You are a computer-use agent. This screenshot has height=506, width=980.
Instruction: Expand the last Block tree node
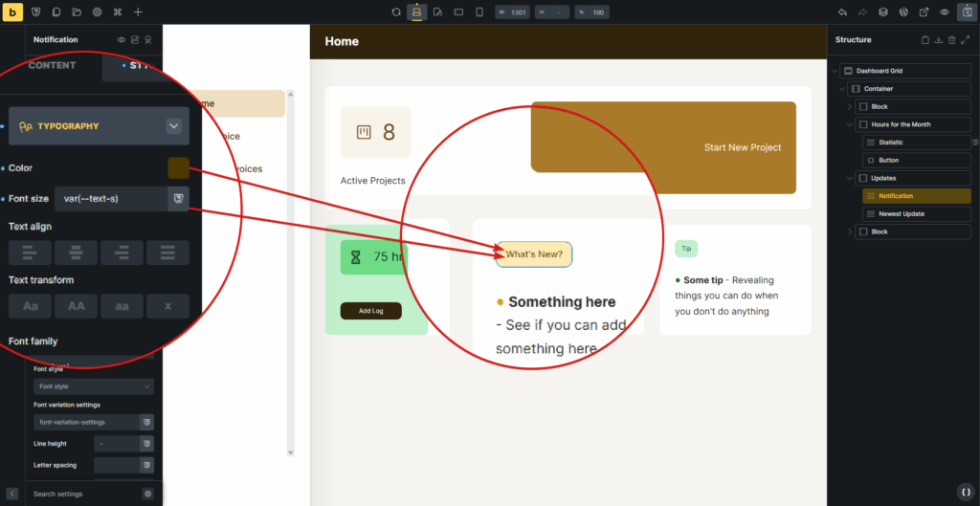(x=850, y=231)
